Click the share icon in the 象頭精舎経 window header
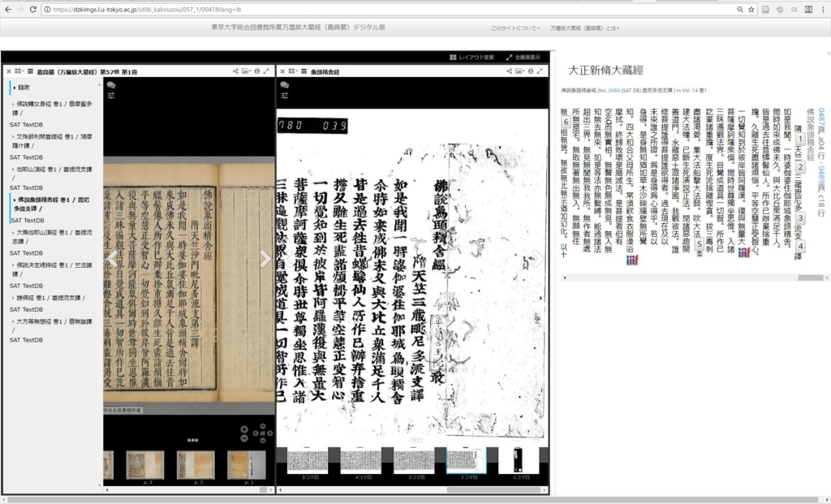 pos(509,71)
